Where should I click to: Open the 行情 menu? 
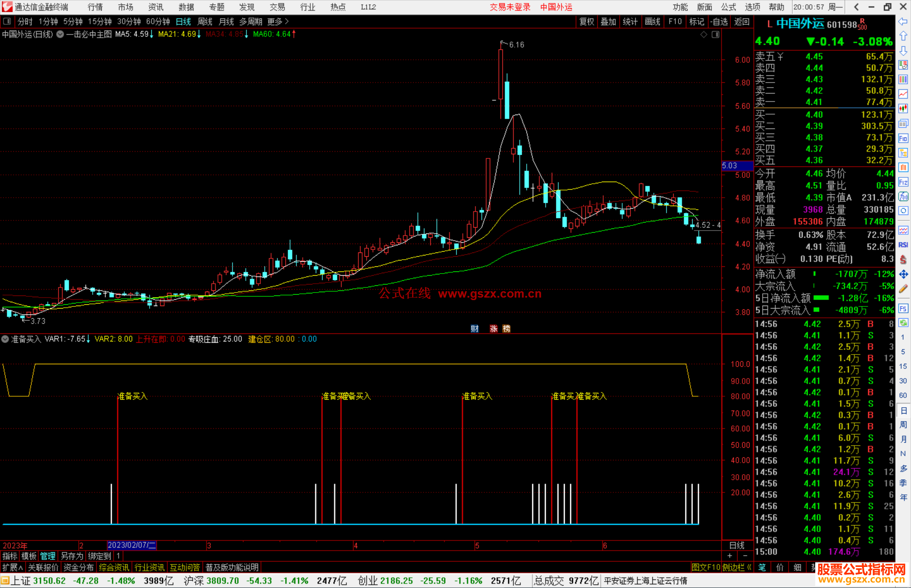pos(95,7)
